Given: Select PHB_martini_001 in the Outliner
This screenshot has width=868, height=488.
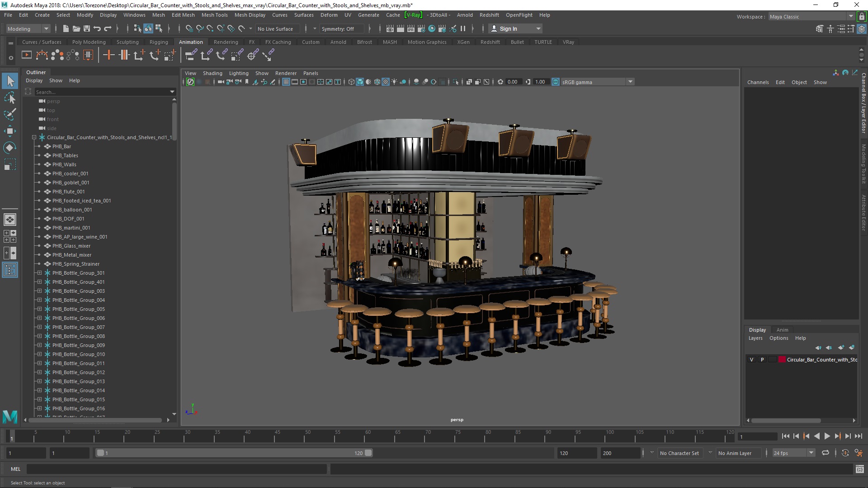Looking at the screenshot, I should pyautogui.click(x=71, y=228).
